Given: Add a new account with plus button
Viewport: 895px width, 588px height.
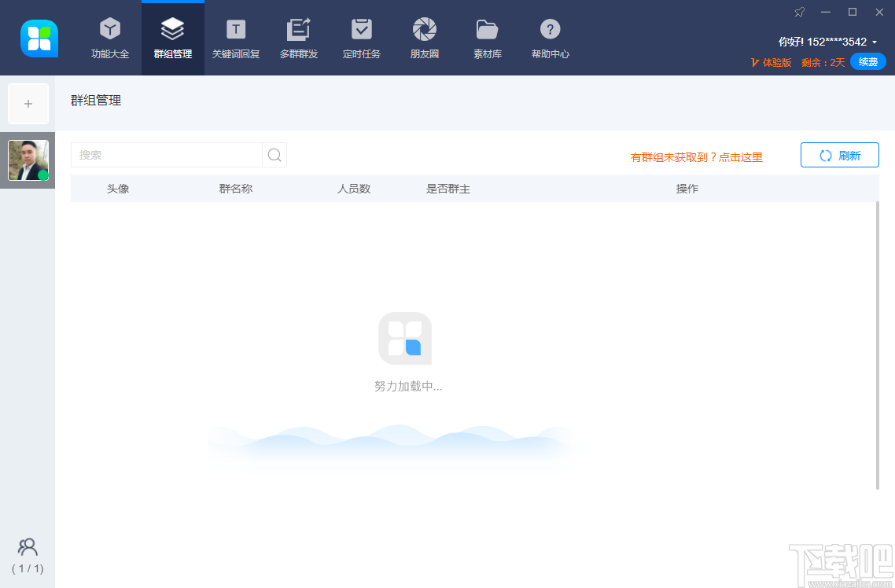Looking at the screenshot, I should tap(28, 104).
